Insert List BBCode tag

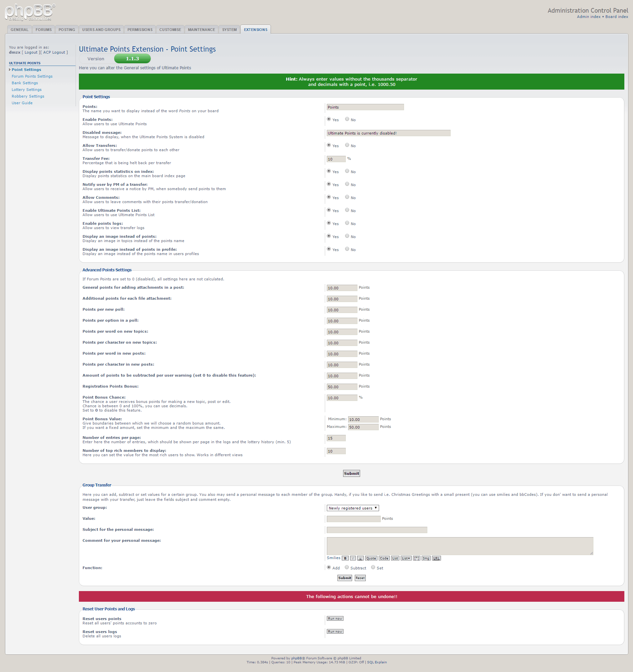[x=395, y=558]
